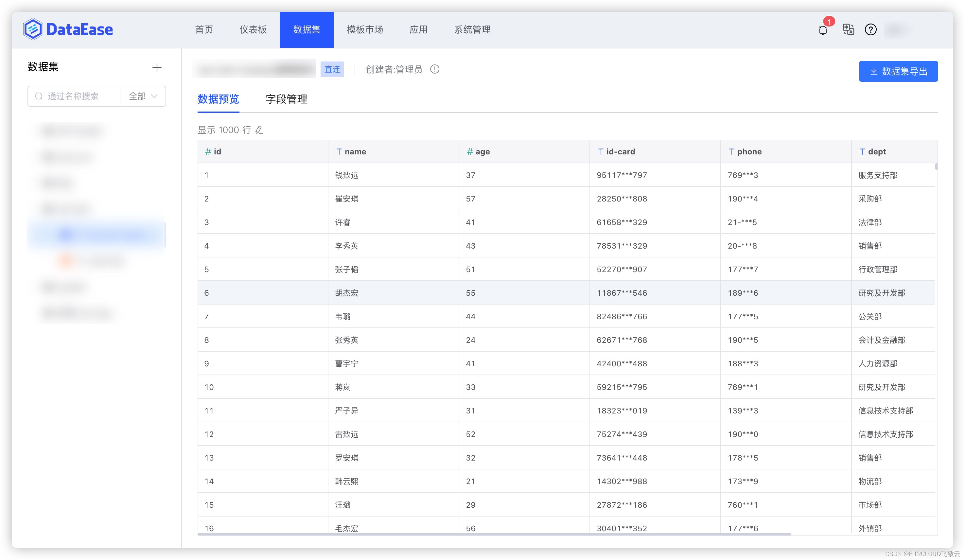Screen dimensions: 965x560
Task: Go to 首页 in top navigation
Action: [204, 29]
